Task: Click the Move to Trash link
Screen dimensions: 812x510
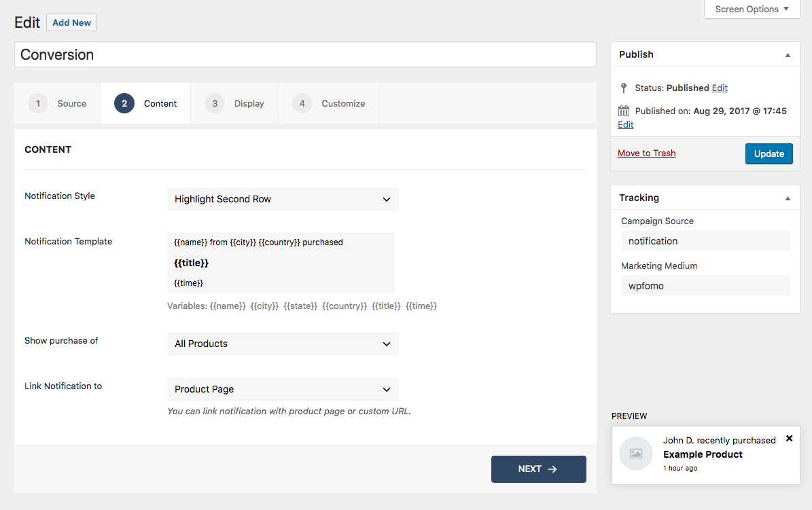Action: pos(646,153)
